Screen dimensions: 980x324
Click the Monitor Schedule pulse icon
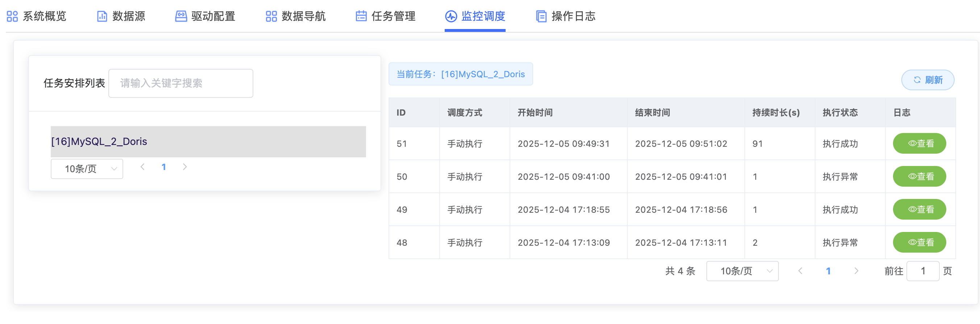pyautogui.click(x=451, y=16)
